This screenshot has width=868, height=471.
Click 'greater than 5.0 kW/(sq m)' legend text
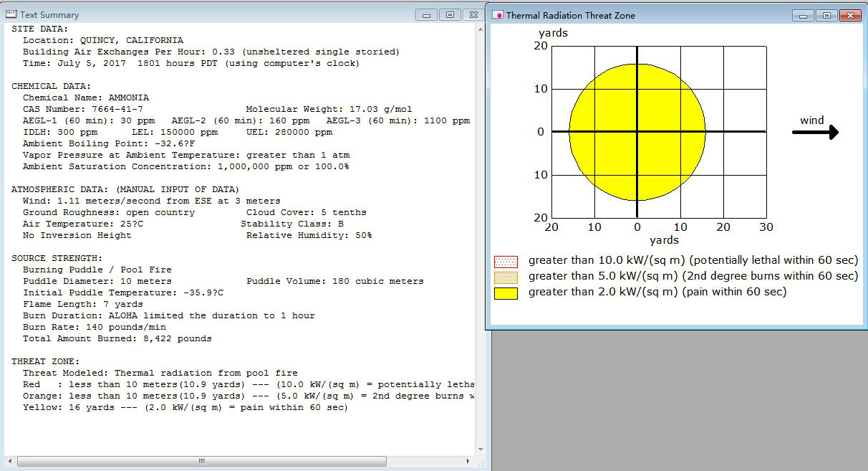[693, 276]
